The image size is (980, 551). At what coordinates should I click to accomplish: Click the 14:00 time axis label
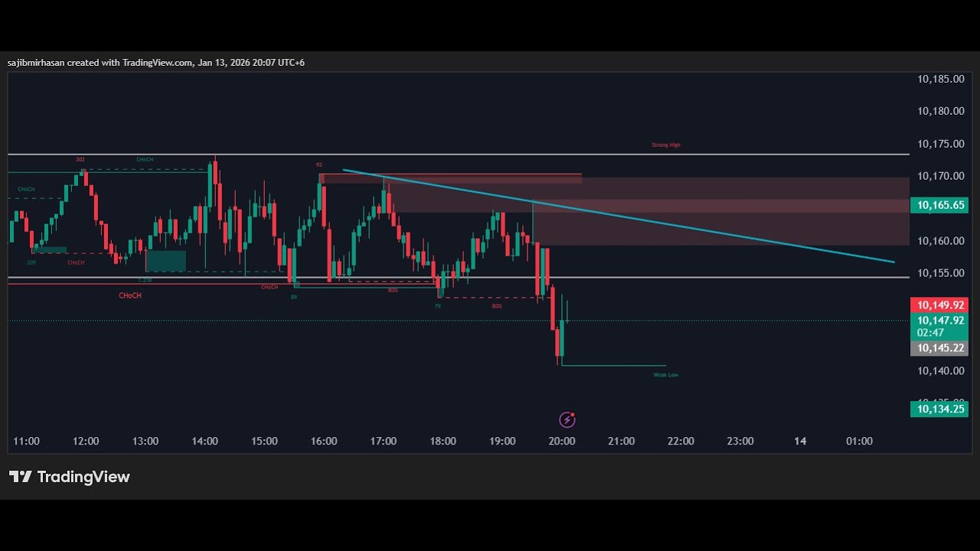click(x=205, y=442)
